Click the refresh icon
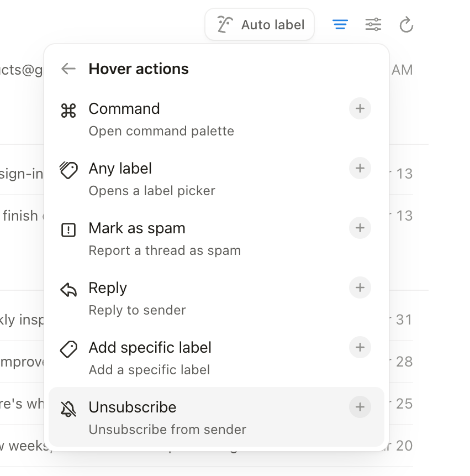 click(x=406, y=24)
